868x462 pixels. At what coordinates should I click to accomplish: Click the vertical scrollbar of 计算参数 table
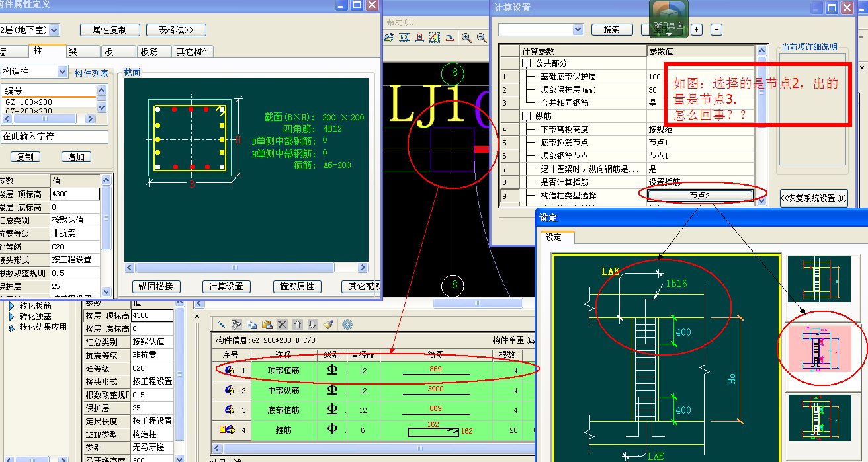761,124
